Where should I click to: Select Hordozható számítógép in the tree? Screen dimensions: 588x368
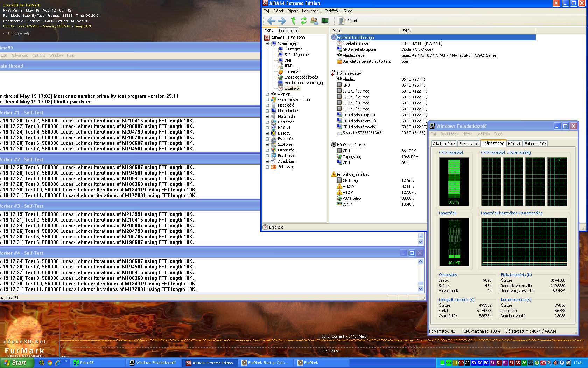(x=304, y=83)
